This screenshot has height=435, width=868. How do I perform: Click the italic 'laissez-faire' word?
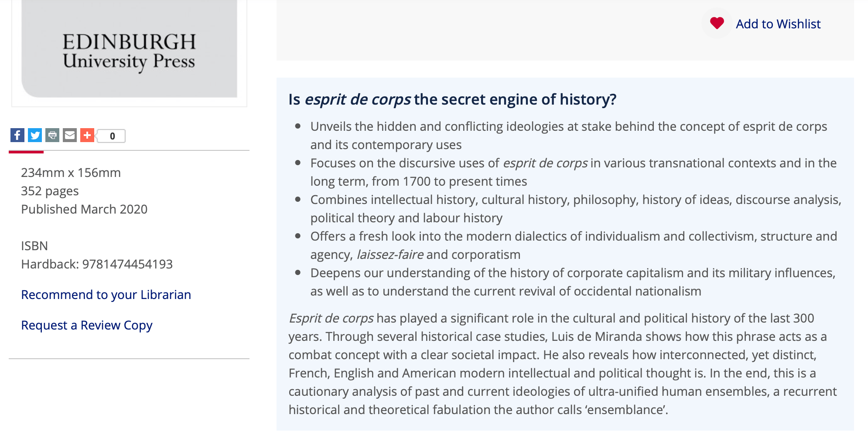coord(390,255)
